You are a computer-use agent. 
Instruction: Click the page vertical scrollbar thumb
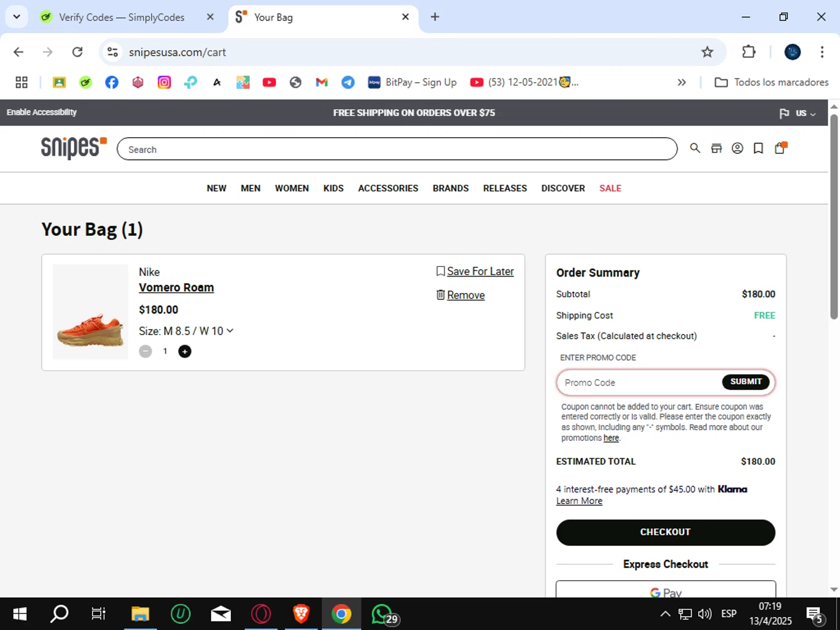coord(834,217)
